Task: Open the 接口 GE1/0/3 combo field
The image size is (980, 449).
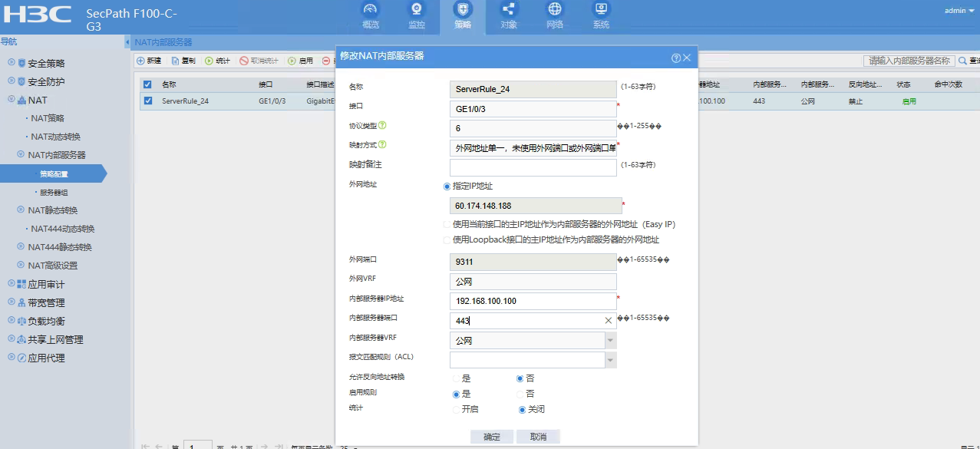Action: [533, 109]
